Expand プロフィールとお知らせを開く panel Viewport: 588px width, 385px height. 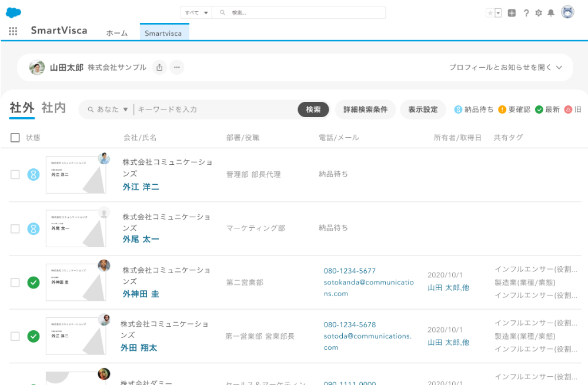tap(506, 68)
